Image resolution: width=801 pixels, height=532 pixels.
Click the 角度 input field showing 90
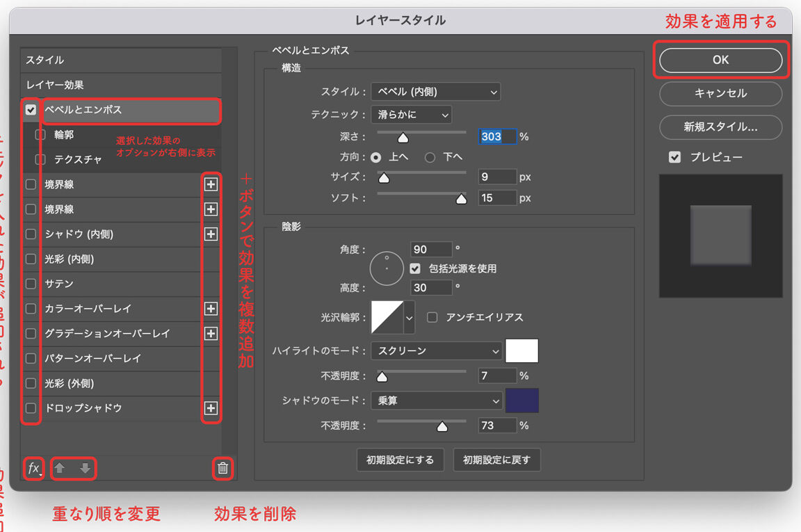pyautogui.click(x=431, y=250)
